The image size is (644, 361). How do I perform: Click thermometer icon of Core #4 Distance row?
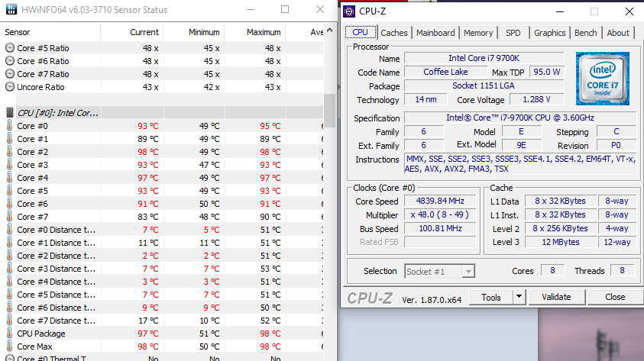point(9,282)
